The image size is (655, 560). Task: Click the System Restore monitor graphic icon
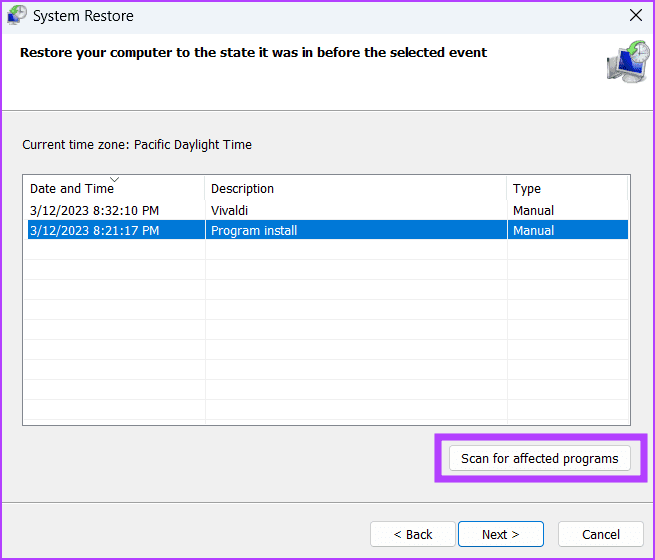(628, 61)
